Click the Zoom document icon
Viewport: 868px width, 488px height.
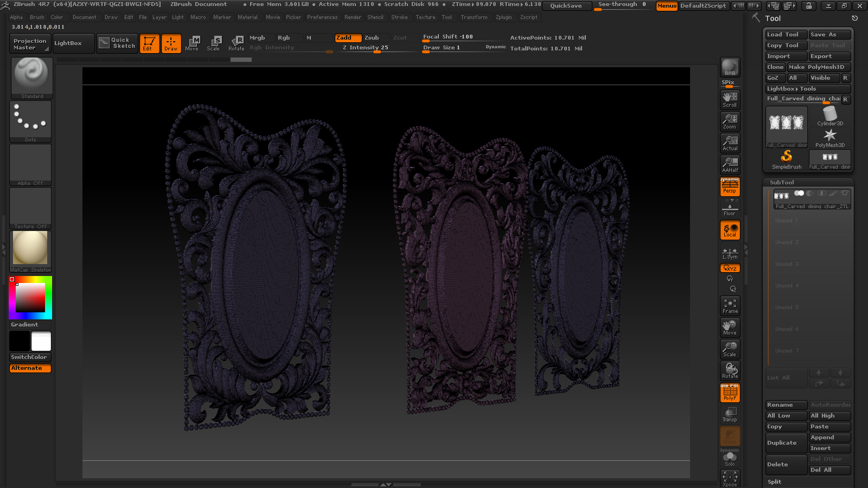730,121
